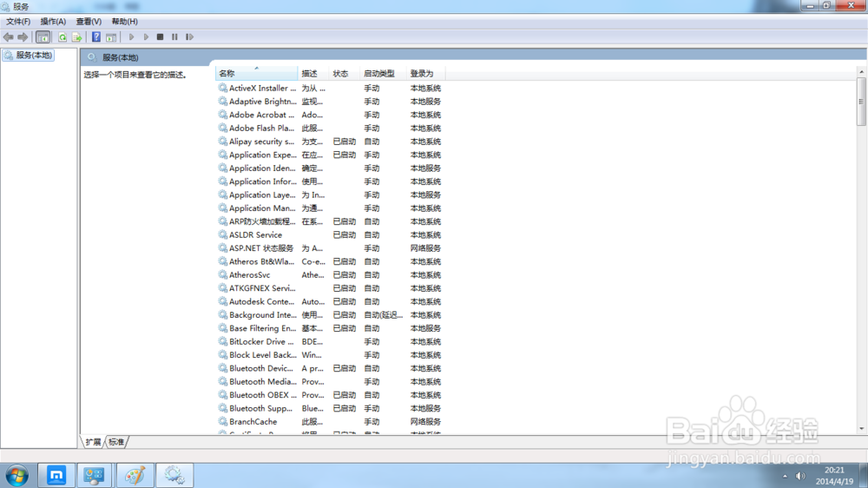
Task: Click the show/hide action pane icon
Action: click(111, 37)
